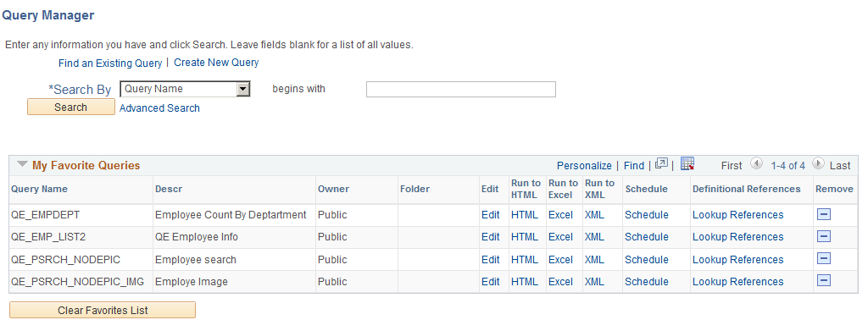This screenshot has width=868, height=331.
Task: Schedule the QE_PSRCH_NODEPIC query
Action: tap(647, 260)
